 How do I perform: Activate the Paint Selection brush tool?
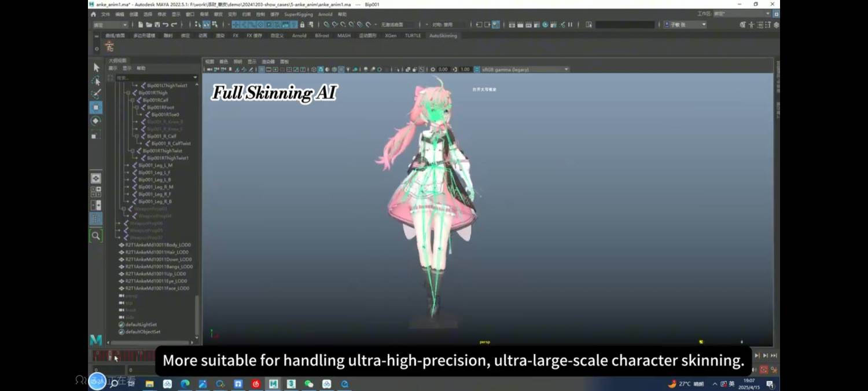96,94
